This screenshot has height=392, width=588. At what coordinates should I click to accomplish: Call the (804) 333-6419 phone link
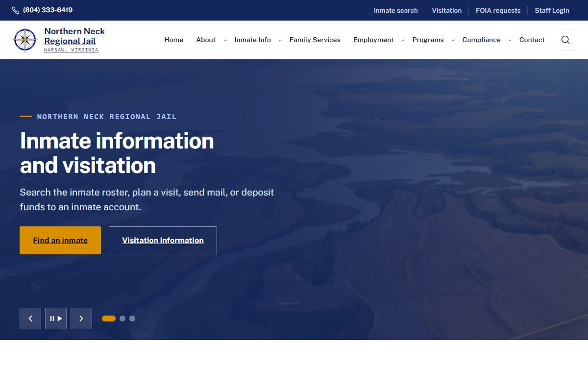[x=48, y=10]
